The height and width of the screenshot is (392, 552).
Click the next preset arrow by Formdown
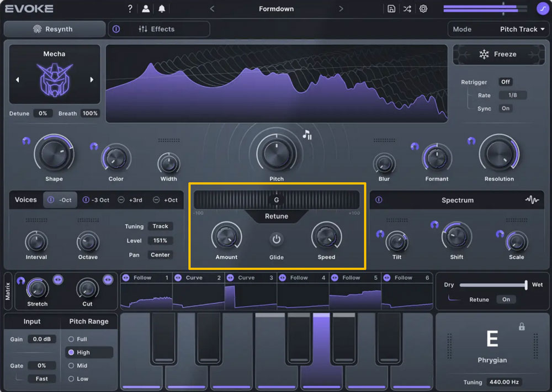coord(341,9)
